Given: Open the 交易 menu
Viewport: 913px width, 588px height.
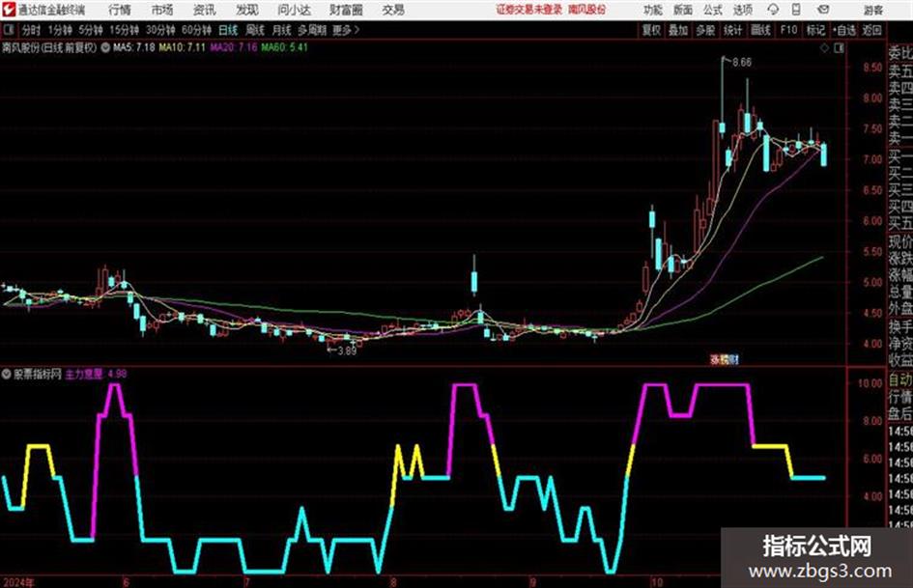Looking at the screenshot, I should (393, 10).
